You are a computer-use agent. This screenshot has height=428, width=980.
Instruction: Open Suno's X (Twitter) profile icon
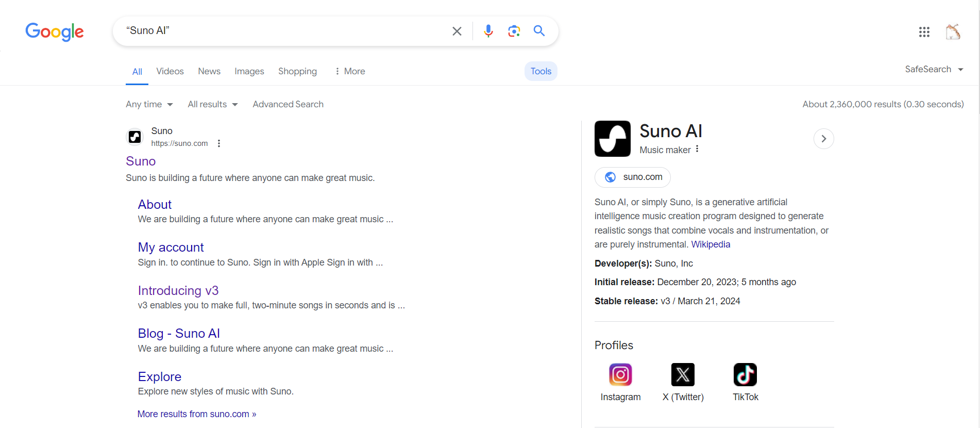tap(683, 374)
